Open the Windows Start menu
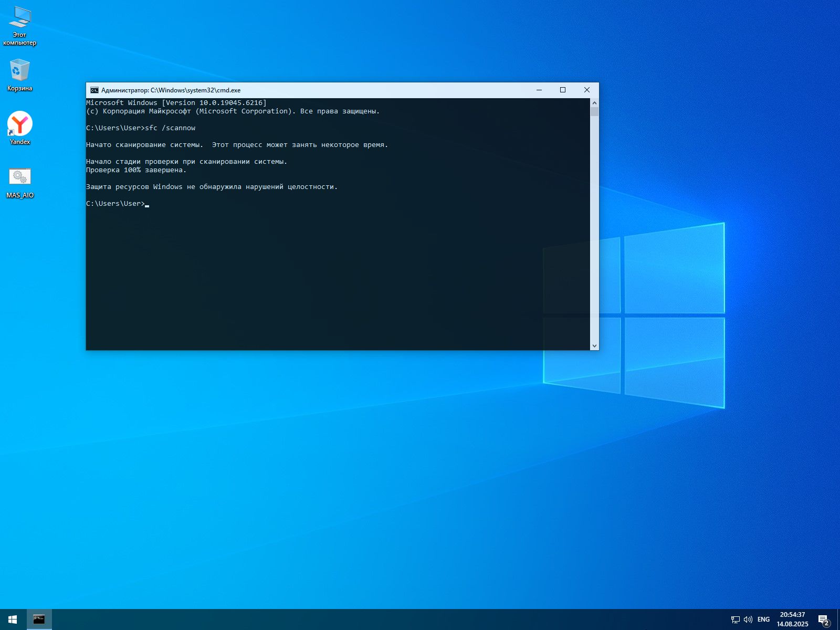Viewport: 840px width, 630px height. point(13,619)
